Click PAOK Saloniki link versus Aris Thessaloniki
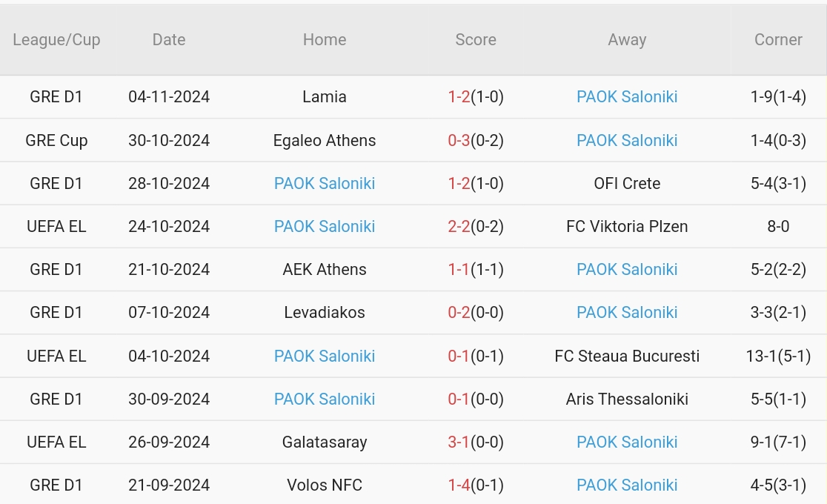The width and height of the screenshot is (827, 504). tap(325, 399)
